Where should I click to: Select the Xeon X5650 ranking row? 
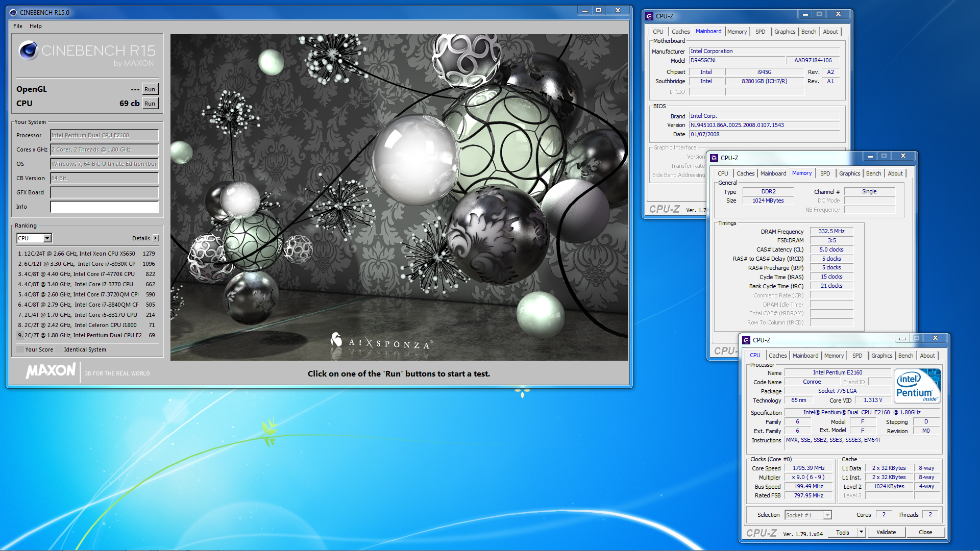[87, 254]
